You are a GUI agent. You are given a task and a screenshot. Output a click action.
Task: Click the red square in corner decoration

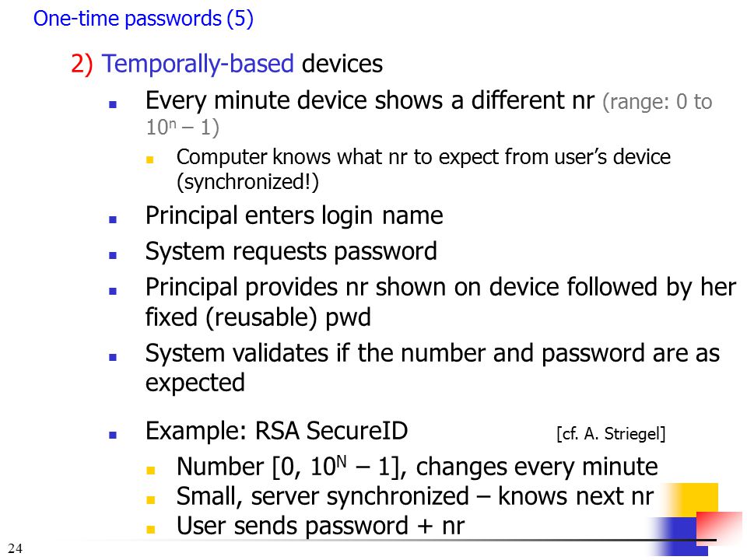(x=721, y=527)
